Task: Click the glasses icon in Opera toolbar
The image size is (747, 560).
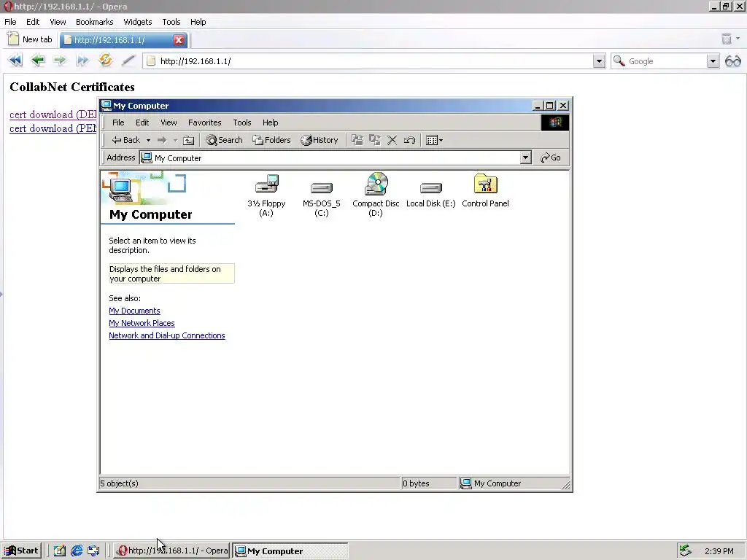Action: (x=732, y=61)
